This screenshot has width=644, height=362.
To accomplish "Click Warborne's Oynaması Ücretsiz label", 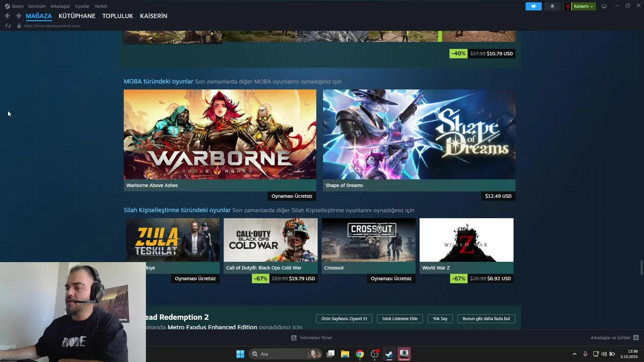I will click(292, 196).
